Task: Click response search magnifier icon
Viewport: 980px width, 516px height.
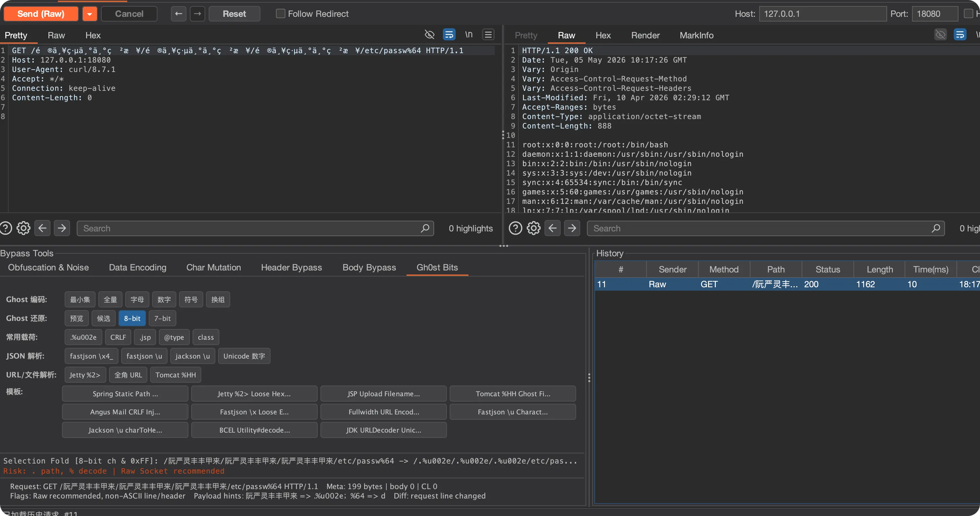Action: pos(936,228)
